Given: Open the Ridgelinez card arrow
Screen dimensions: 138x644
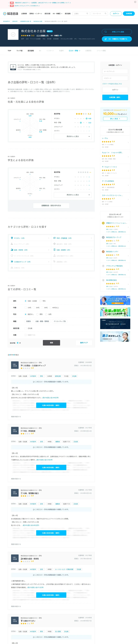Looking at the screenshot, I should point(128,171).
